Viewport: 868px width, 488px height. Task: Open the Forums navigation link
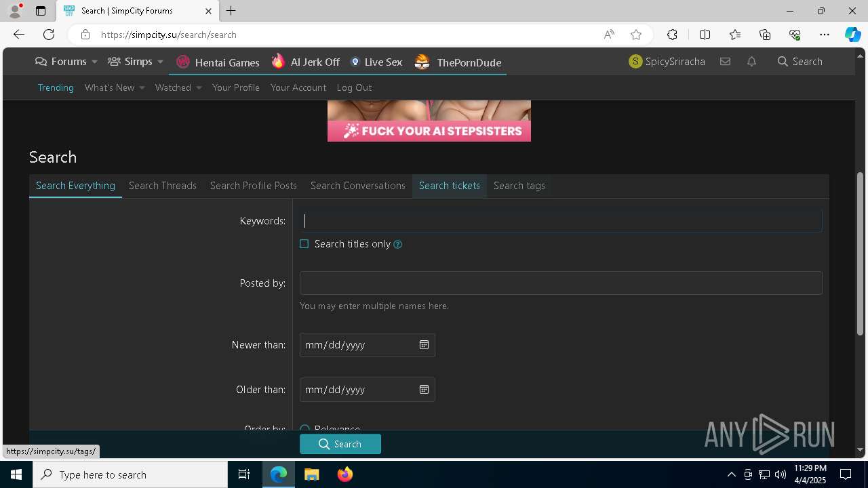62,62
